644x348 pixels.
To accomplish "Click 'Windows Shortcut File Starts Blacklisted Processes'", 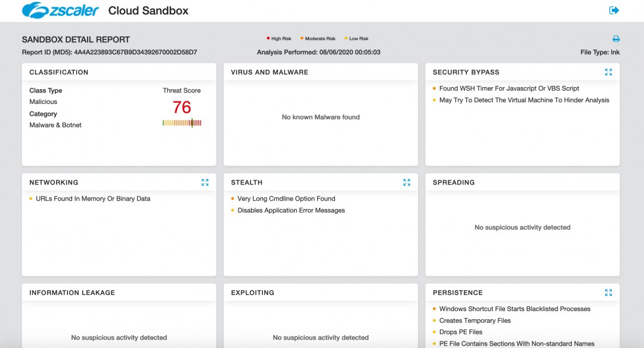I will pos(515,309).
